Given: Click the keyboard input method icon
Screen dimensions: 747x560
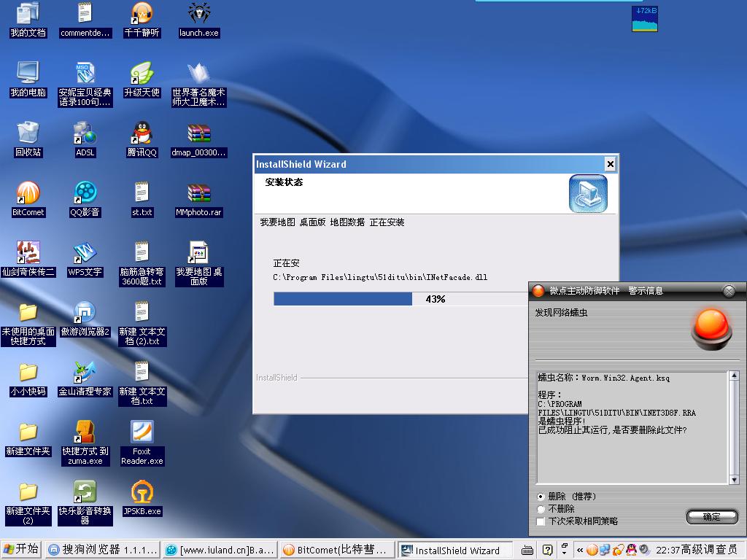Looking at the screenshot, I should click(527, 551).
